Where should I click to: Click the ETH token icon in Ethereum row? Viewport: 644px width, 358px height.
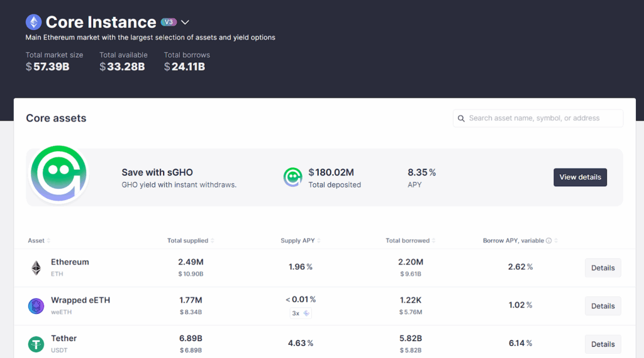pyautogui.click(x=36, y=268)
